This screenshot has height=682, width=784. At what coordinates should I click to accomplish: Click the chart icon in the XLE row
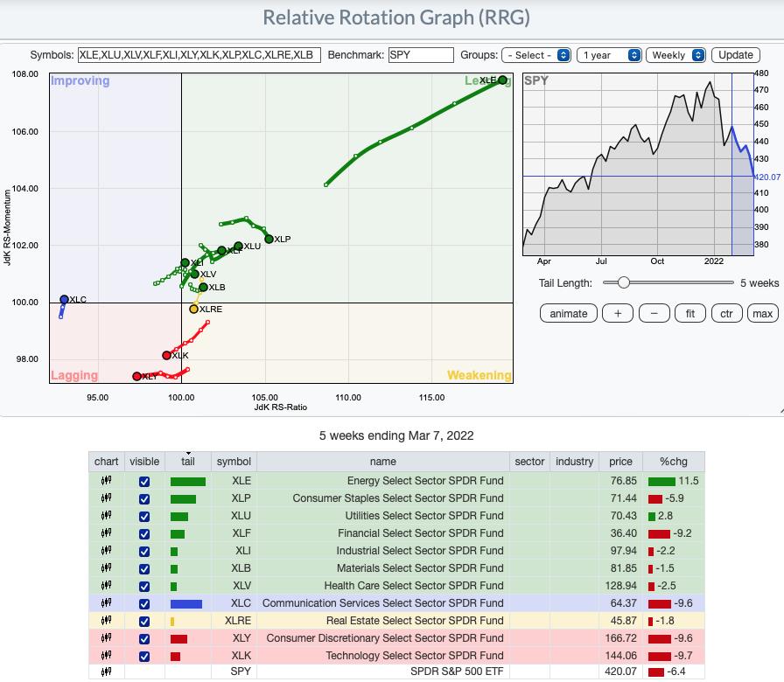tap(106, 481)
